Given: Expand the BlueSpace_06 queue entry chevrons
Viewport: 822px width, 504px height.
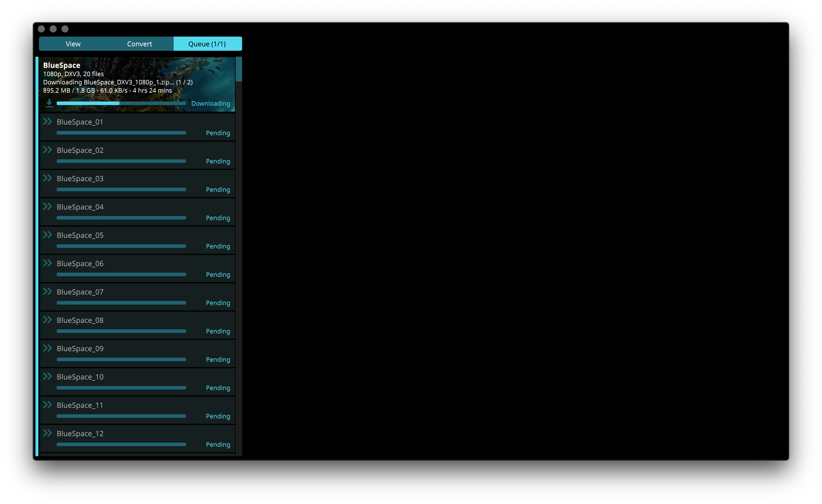Looking at the screenshot, I should pyautogui.click(x=47, y=263).
